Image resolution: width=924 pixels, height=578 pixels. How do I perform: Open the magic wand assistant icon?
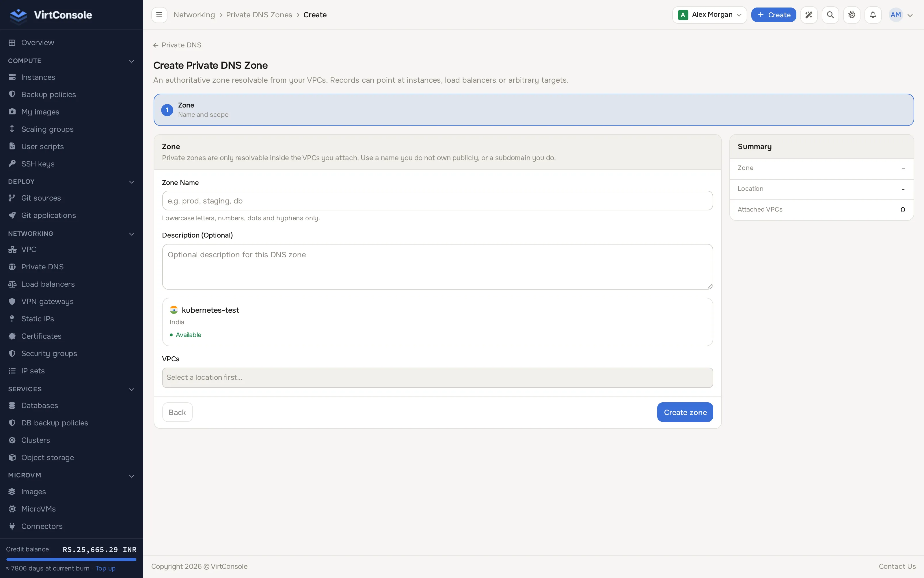click(809, 15)
